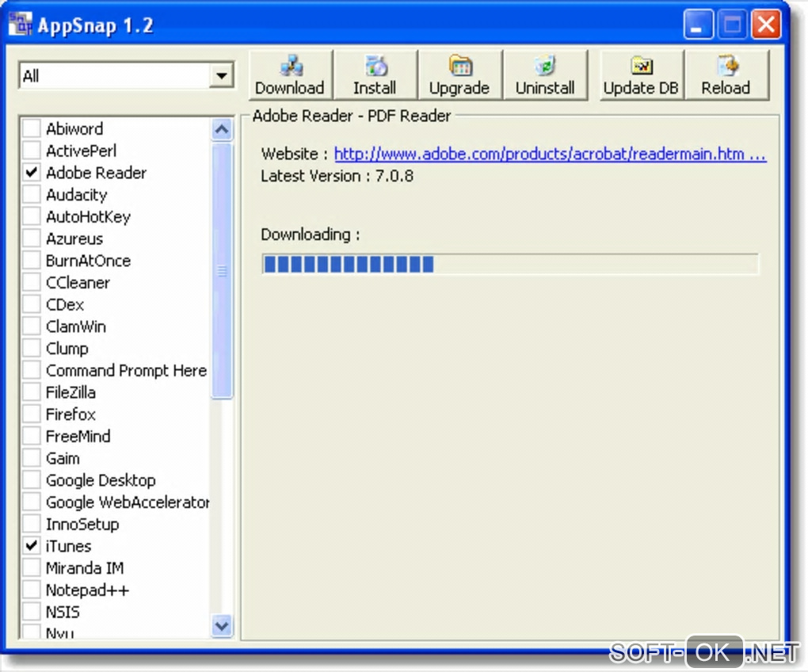Image resolution: width=808 pixels, height=672 pixels.
Task: Select the Miranda IM checkbox
Action: [x=32, y=568]
